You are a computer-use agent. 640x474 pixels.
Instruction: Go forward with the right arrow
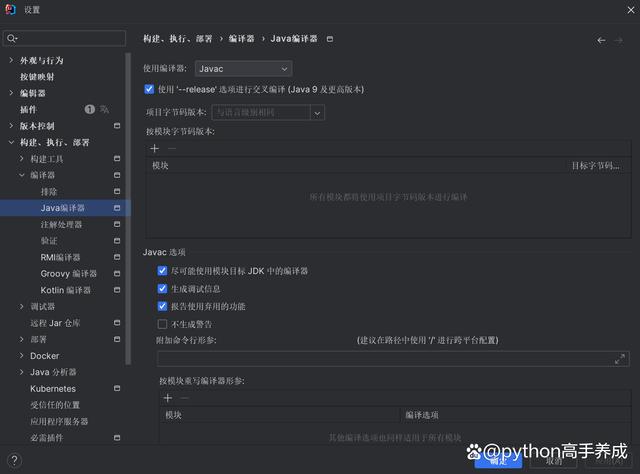click(619, 40)
